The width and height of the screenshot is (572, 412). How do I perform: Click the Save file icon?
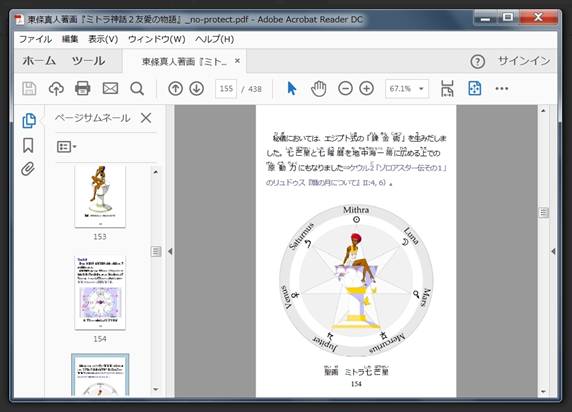point(29,89)
